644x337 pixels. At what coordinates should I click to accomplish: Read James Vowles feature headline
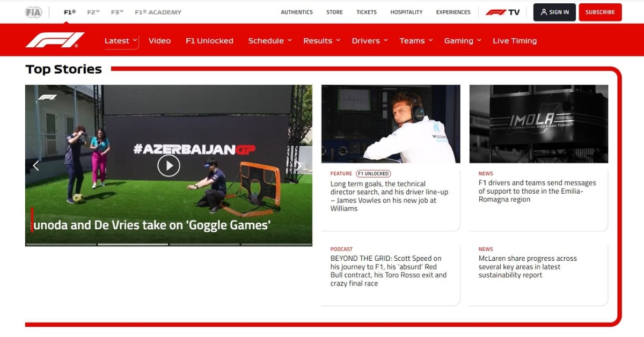[x=389, y=196]
